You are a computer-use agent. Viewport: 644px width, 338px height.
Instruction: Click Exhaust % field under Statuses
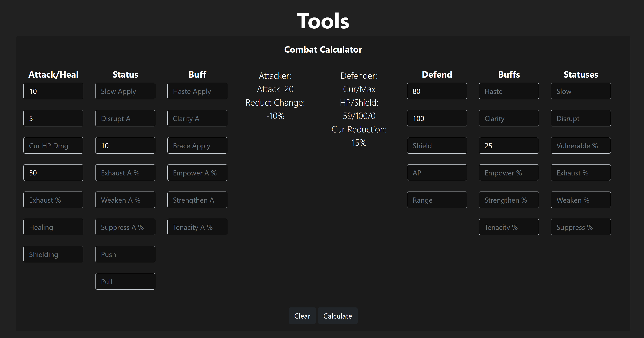581,173
